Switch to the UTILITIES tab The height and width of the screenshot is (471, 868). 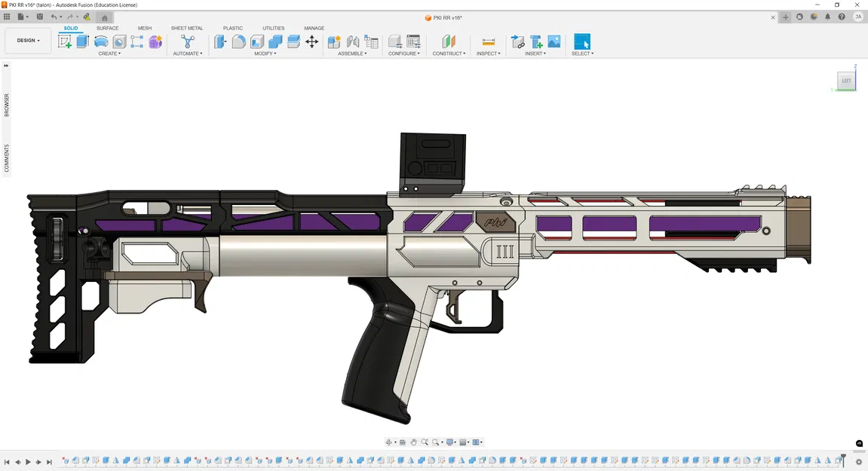click(x=274, y=28)
